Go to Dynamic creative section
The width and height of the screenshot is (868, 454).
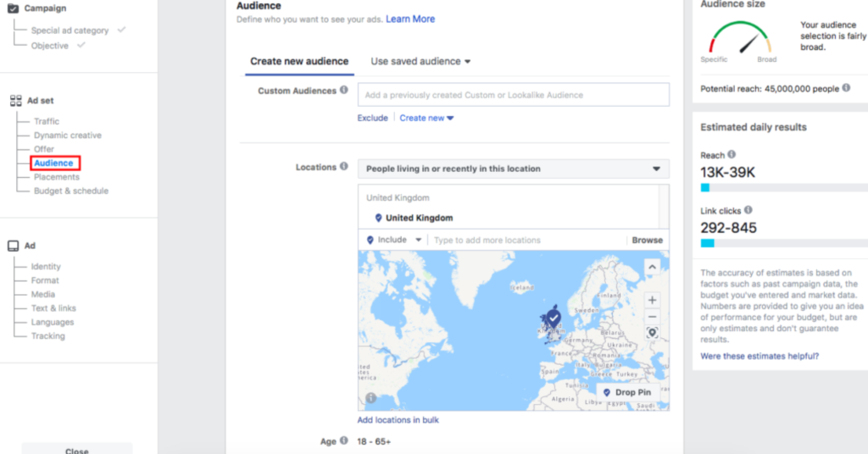pyautogui.click(x=68, y=135)
